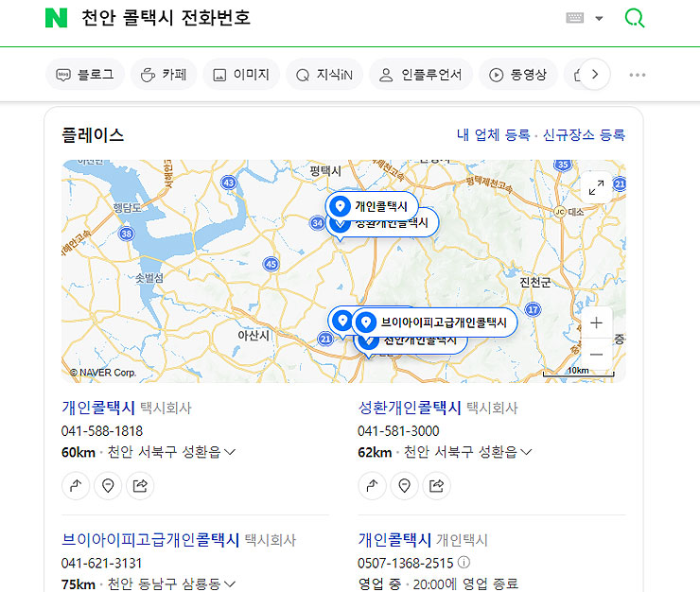Focus the search field with 천안 콜택시 전화번호
Image resolution: width=700 pixels, height=592 pixels.
[166, 18]
